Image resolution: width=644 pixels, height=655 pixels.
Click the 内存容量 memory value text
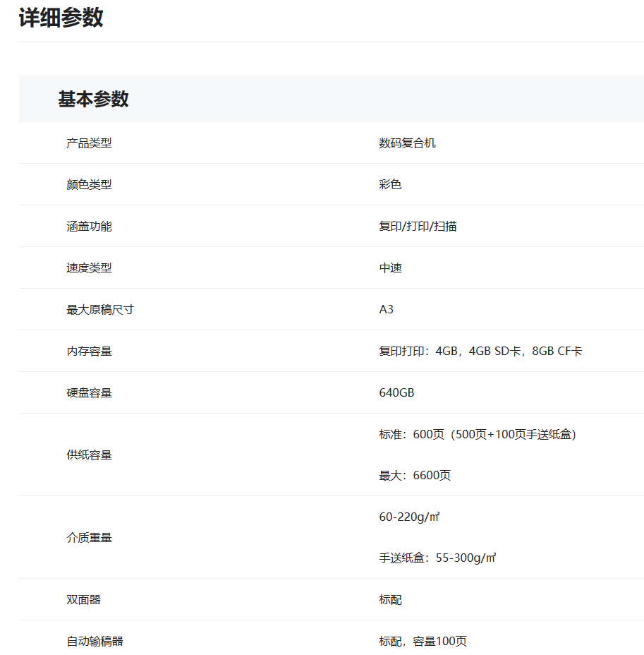tap(480, 351)
